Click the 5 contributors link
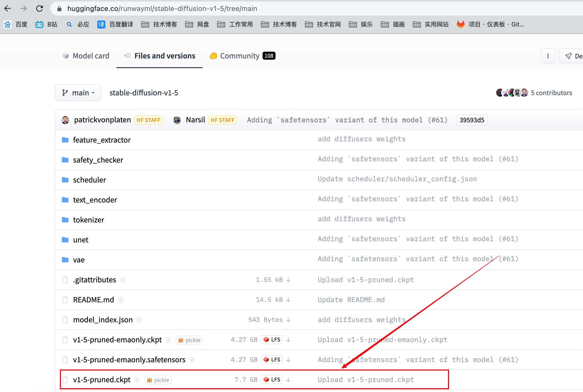583x392 pixels. point(551,93)
